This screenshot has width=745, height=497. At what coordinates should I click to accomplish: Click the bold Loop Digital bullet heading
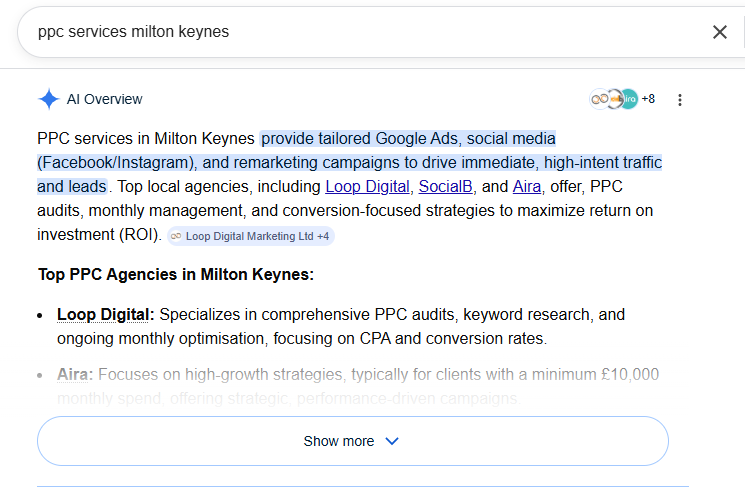click(103, 315)
